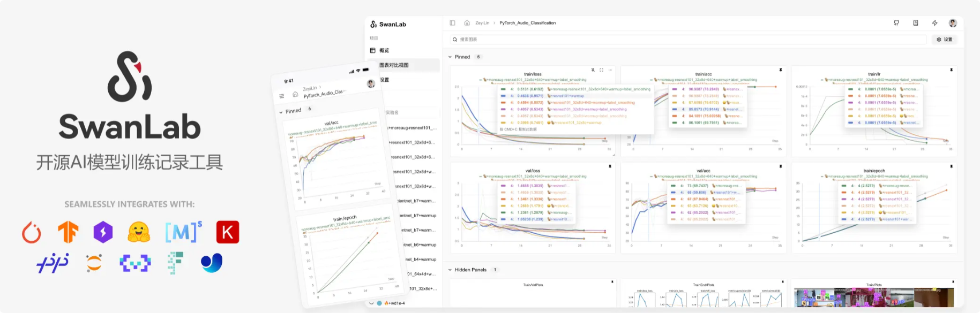Open the GitHub icon in the top bar
The image size is (980, 313).
[x=896, y=23]
